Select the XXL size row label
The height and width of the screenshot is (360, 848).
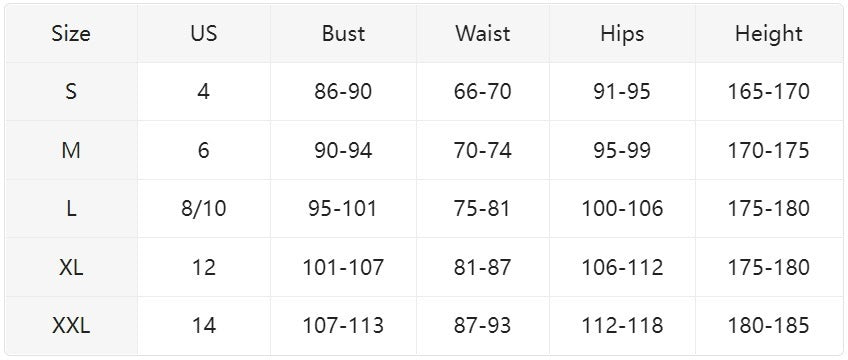click(x=71, y=325)
